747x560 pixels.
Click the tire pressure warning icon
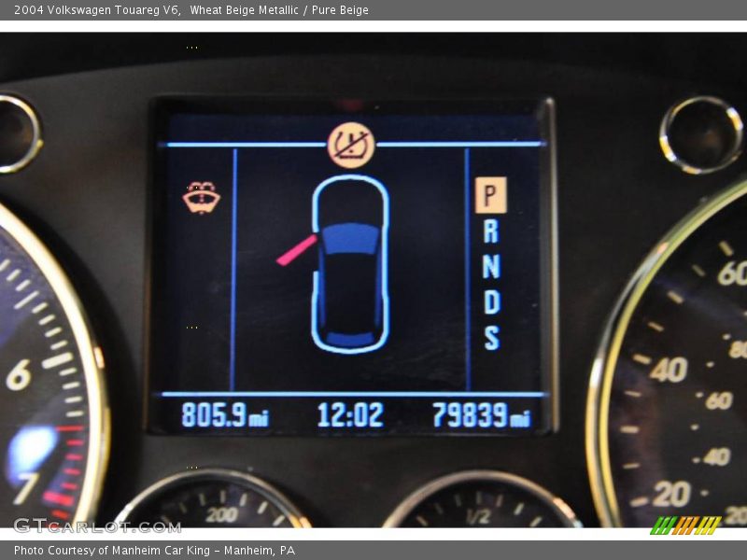351,145
